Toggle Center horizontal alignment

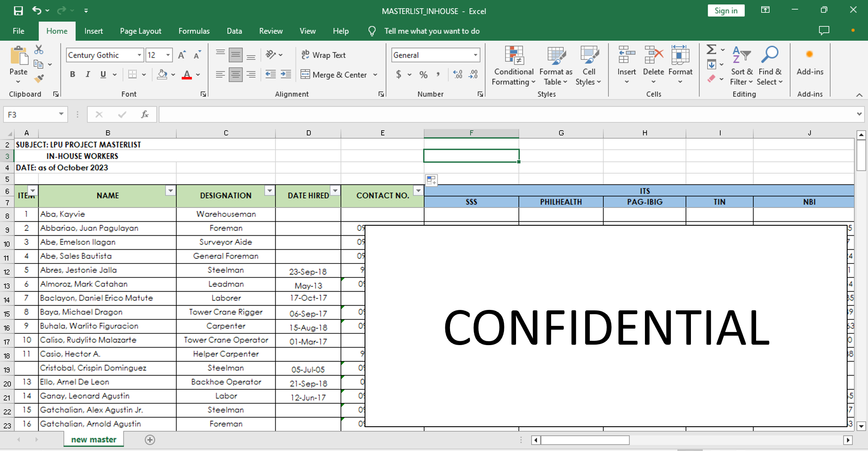point(236,75)
